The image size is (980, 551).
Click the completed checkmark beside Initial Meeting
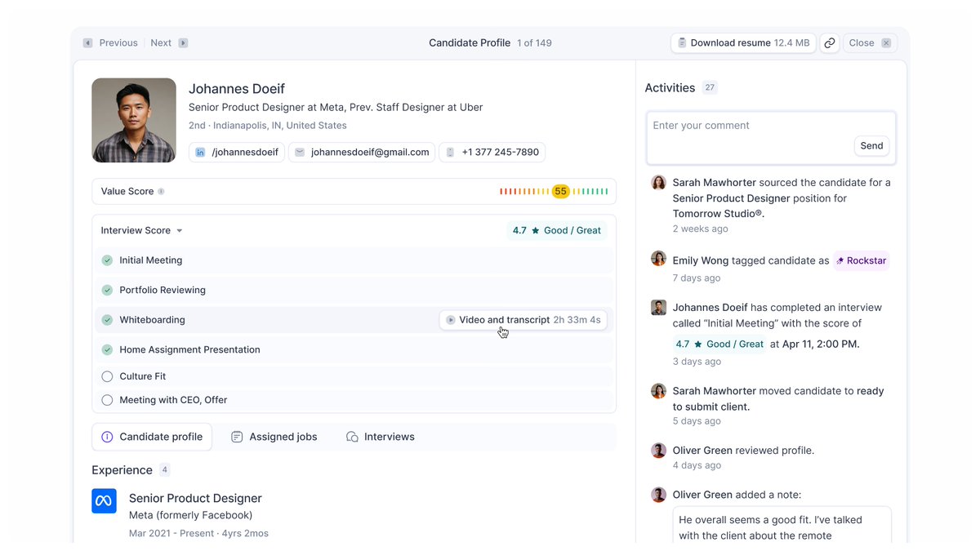click(107, 260)
